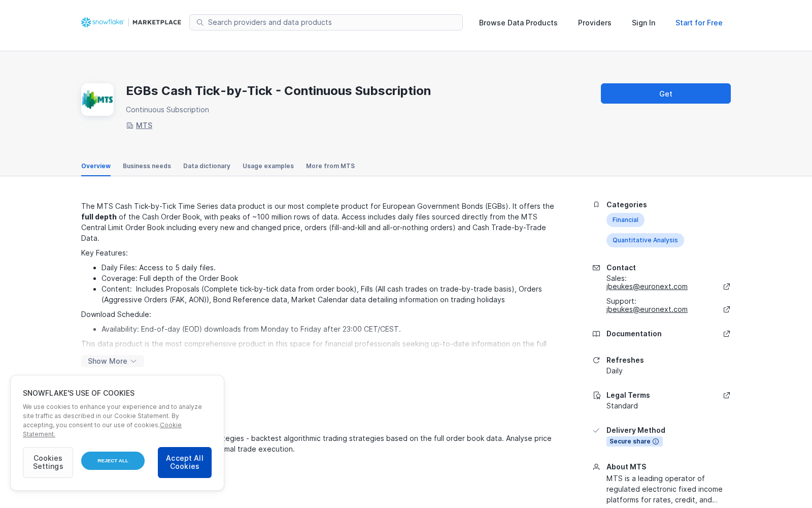Screen dimensions: 812x508
Task: Click the About MTS heading
Action: click(626, 467)
